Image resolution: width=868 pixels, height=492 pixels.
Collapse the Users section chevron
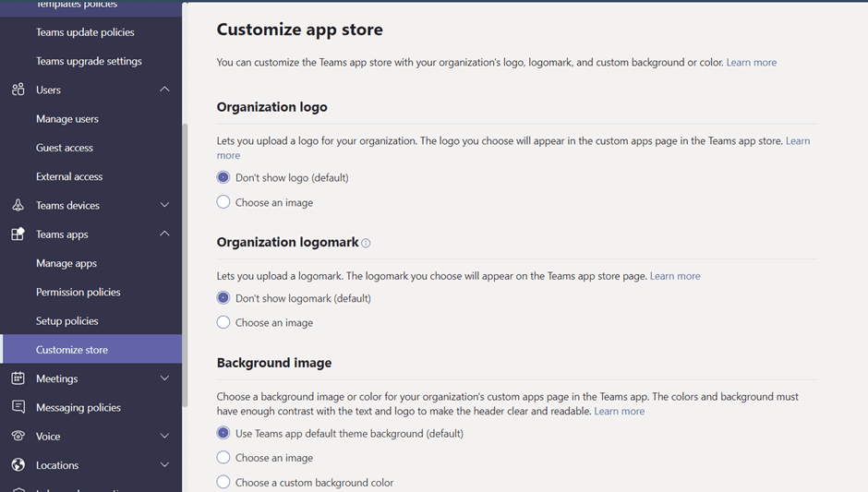pos(164,90)
